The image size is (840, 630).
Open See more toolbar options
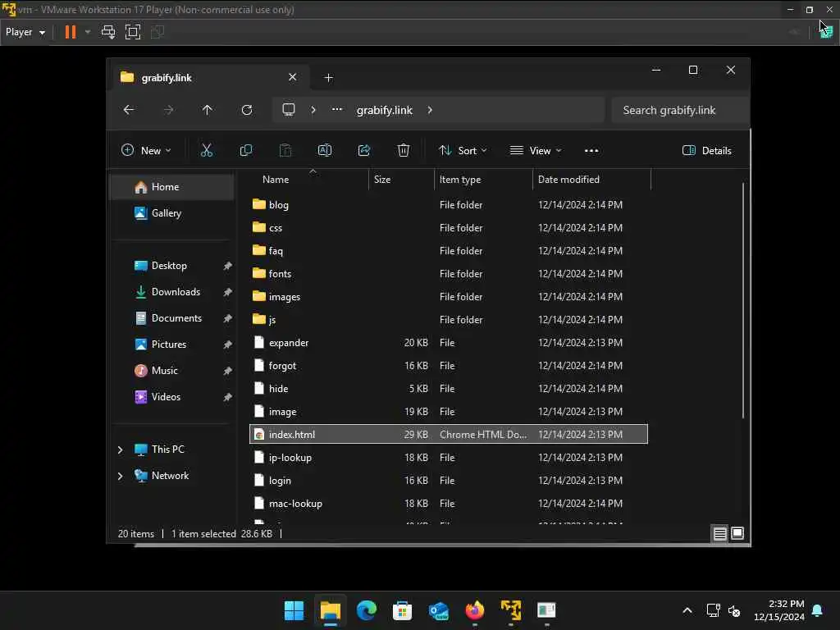click(591, 151)
